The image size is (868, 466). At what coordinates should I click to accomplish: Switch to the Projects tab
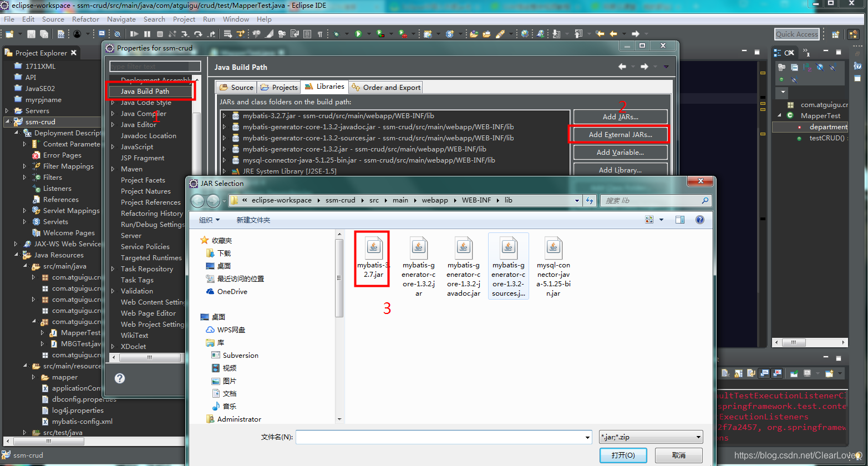tap(279, 87)
